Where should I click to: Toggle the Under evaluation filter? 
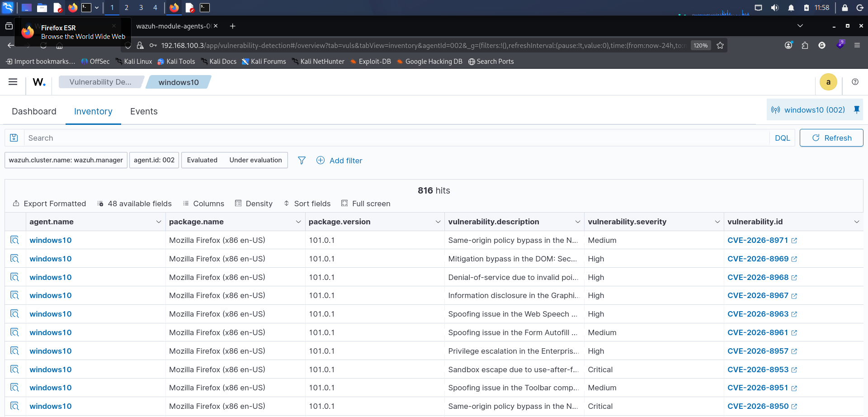tap(255, 160)
